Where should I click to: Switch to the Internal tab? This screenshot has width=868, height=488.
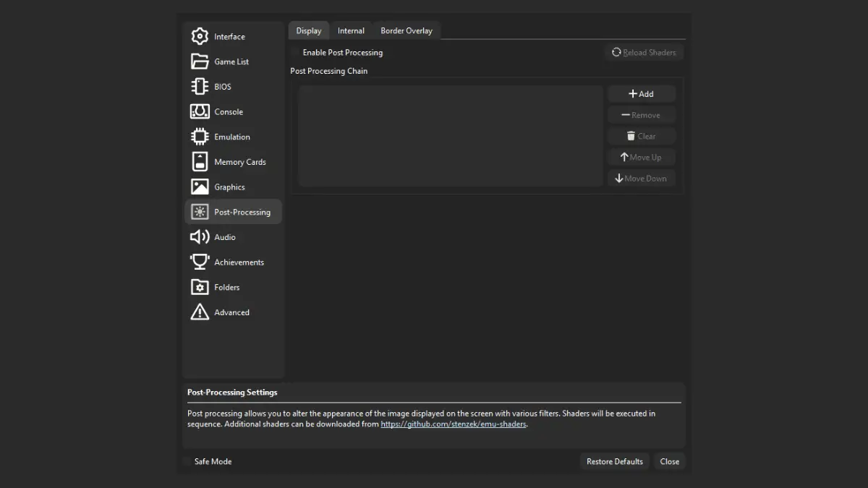(351, 30)
